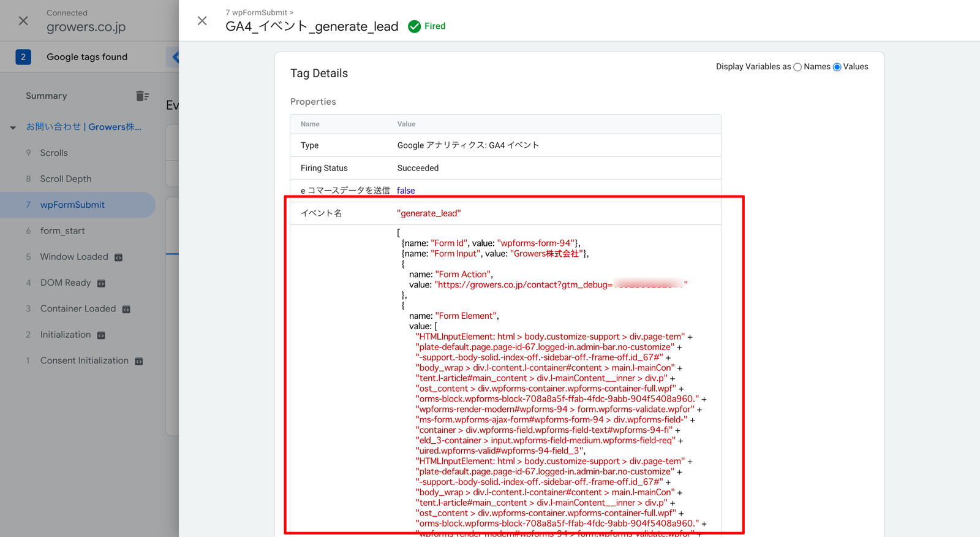The height and width of the screenshot is (537, 980).
Task: Click the Succeeded status value
Action: [418, 168]
